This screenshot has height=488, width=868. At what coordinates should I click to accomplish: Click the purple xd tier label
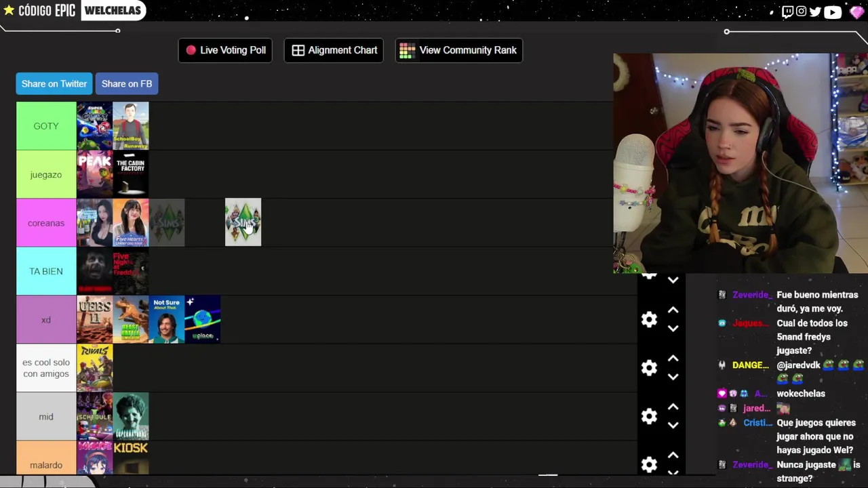(46, 319)
